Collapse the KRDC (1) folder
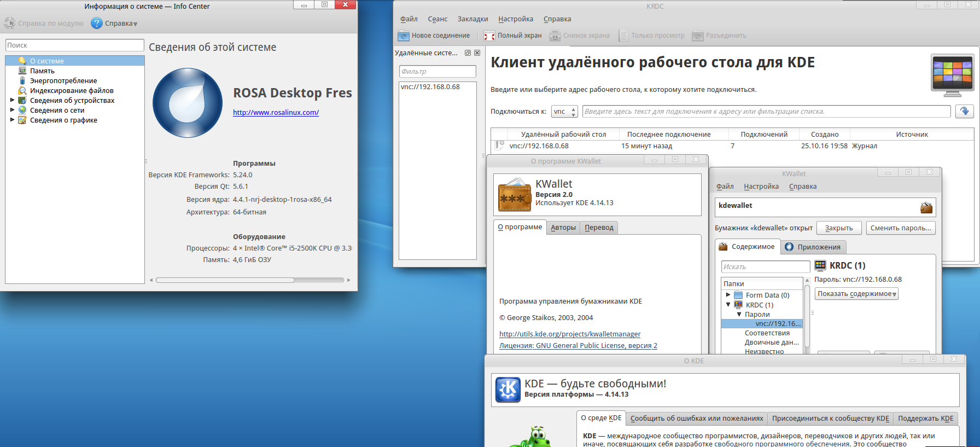This screenshot has height=447, width=980. (728, 305)
